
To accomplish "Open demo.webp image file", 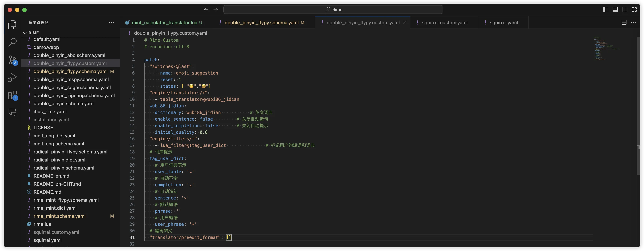I will coord(46,47).
